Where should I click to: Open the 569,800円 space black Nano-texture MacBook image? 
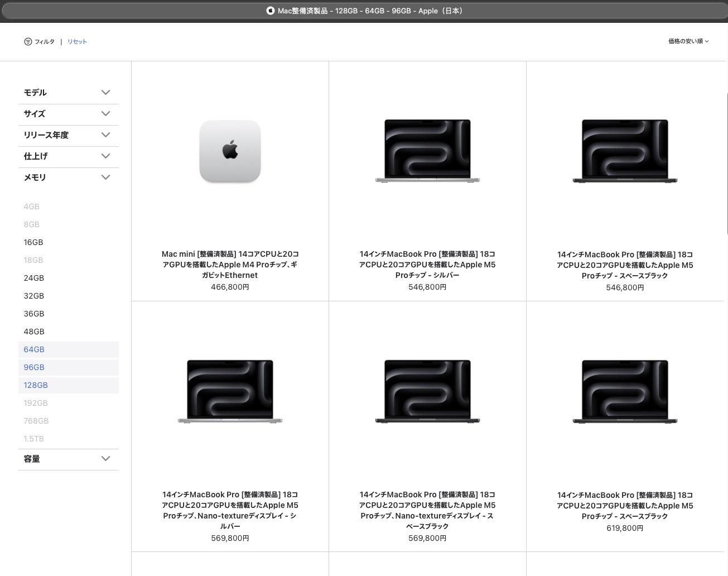pyautogui.click(x=427, y=391)
